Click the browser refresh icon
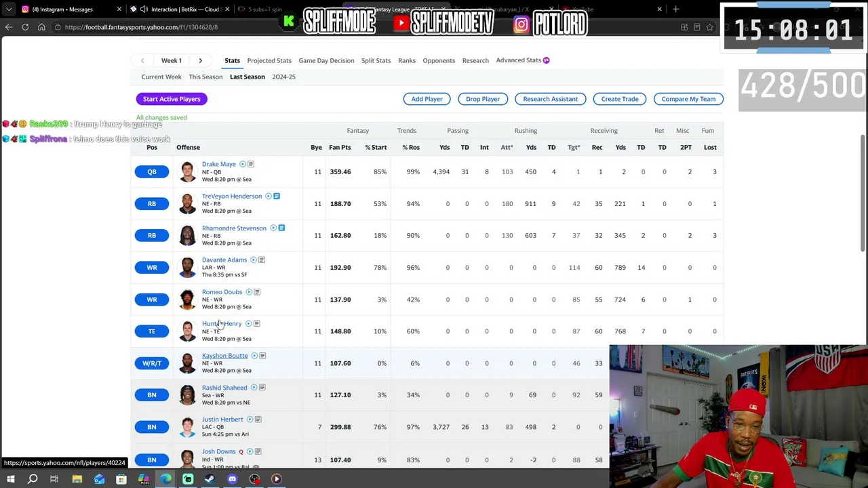 point(25,27)
